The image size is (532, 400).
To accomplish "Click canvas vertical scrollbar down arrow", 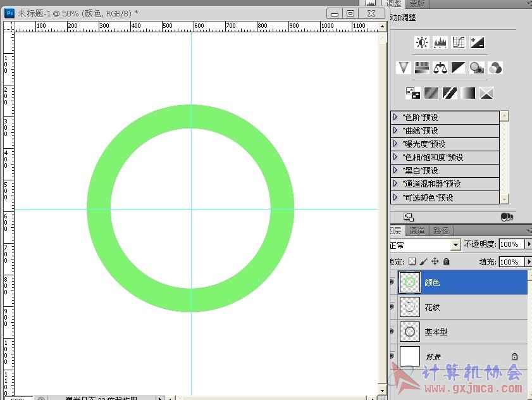I will tap(382, 391).
